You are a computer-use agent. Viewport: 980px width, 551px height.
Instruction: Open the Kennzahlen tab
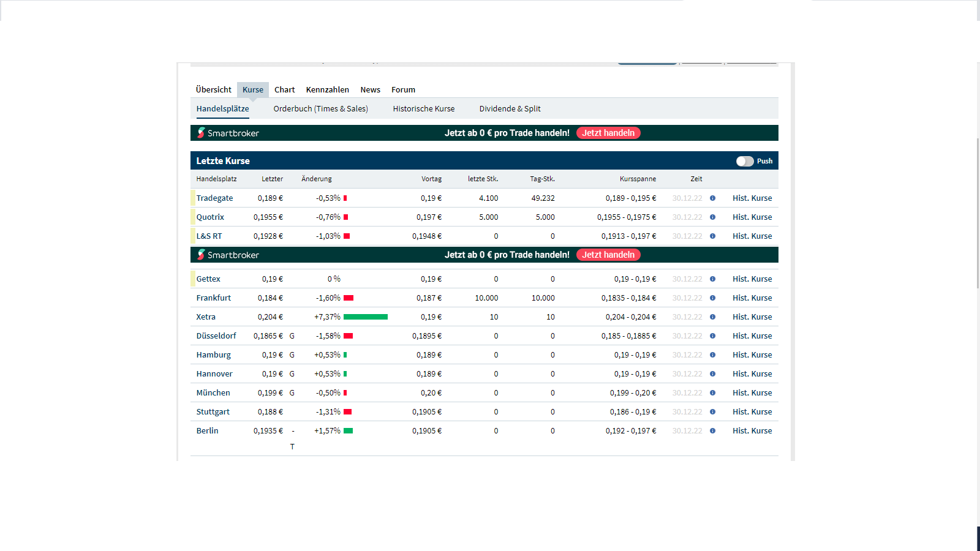[x=327, y=90]
